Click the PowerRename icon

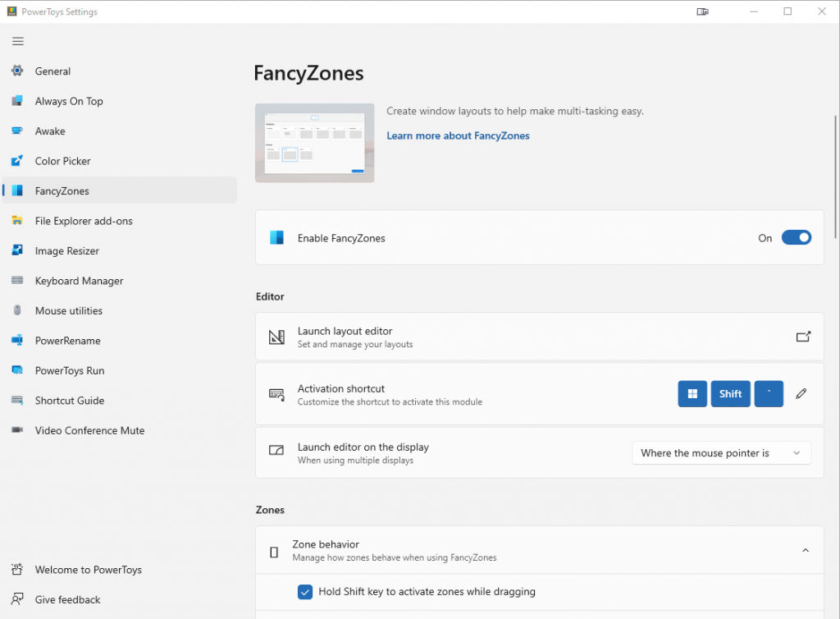click(17, 341)
